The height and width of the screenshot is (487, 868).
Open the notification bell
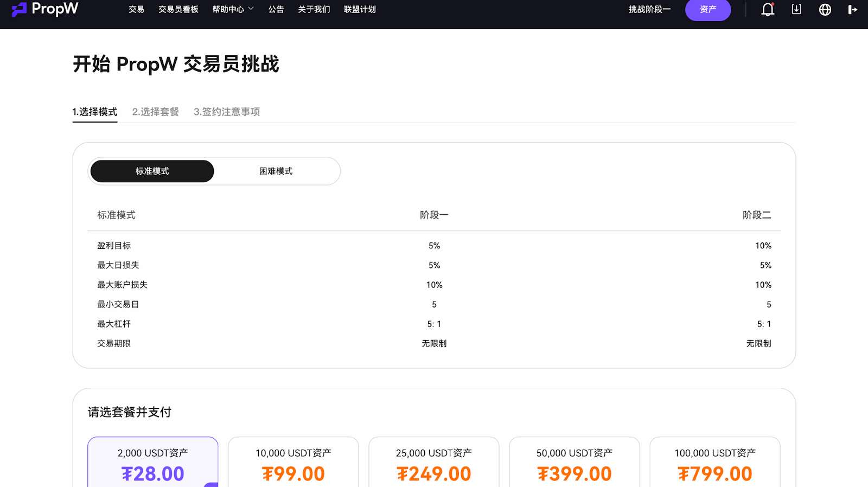[x=767, y=10]
